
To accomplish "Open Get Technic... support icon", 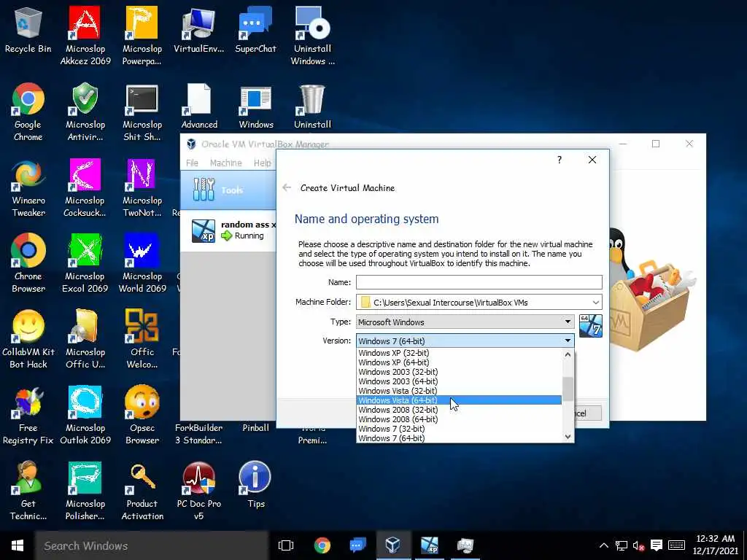I will tap(28, 490).
